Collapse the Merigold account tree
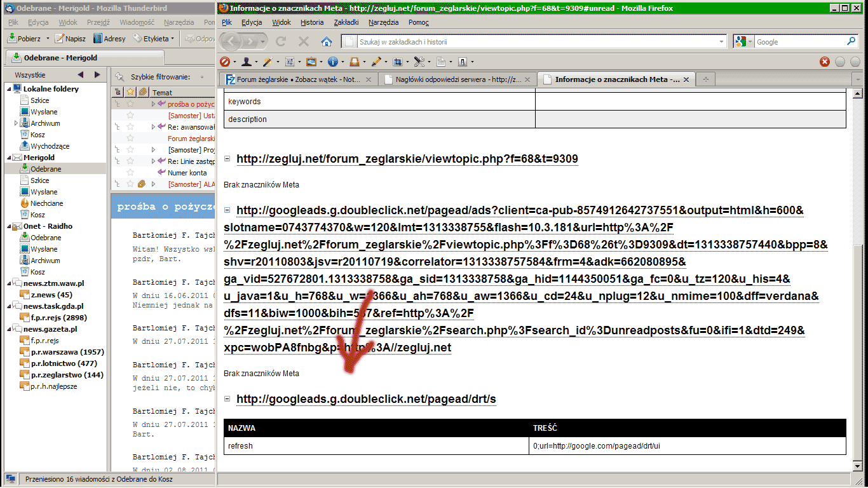The height and width of the screenshot is (488, 868). pyautogui.click(x=9, y=158)
